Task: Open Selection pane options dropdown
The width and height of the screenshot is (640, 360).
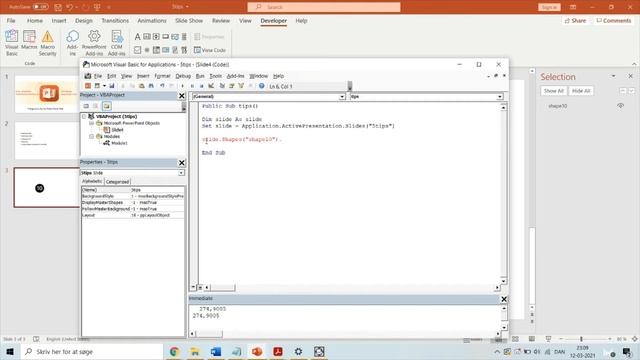Action: pyautogui.click(x=613, y=76)
